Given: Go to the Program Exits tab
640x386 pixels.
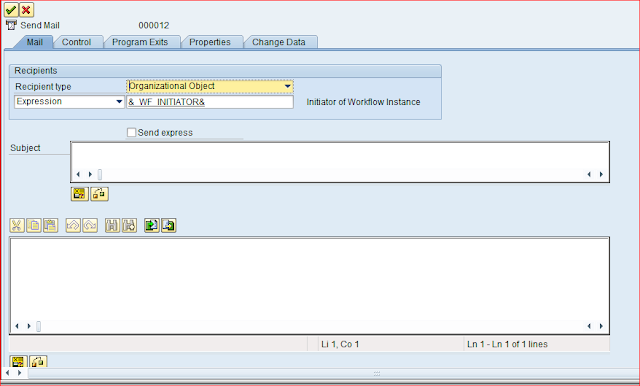Looking at the screenshot, I should point(140,42).
